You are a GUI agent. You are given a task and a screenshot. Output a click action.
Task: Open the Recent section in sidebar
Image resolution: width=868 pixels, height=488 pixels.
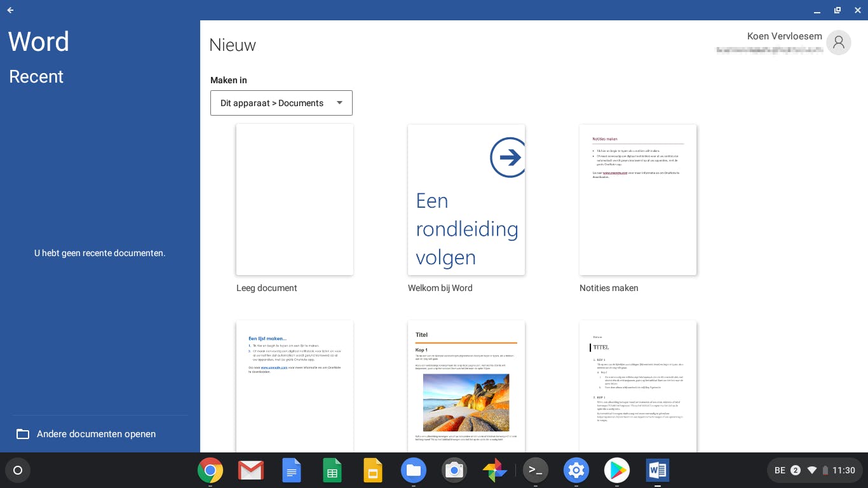[36, 76]
